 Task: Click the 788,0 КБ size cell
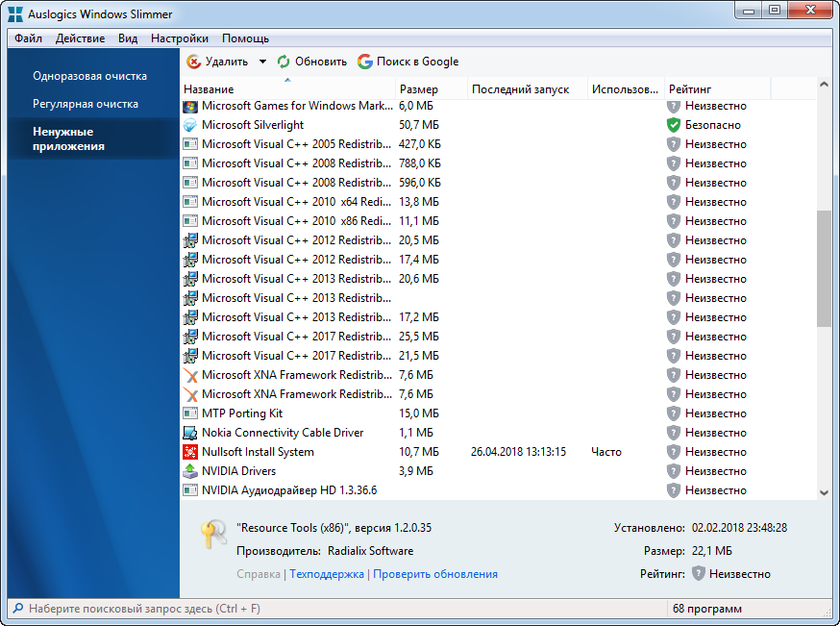(419, 163)
